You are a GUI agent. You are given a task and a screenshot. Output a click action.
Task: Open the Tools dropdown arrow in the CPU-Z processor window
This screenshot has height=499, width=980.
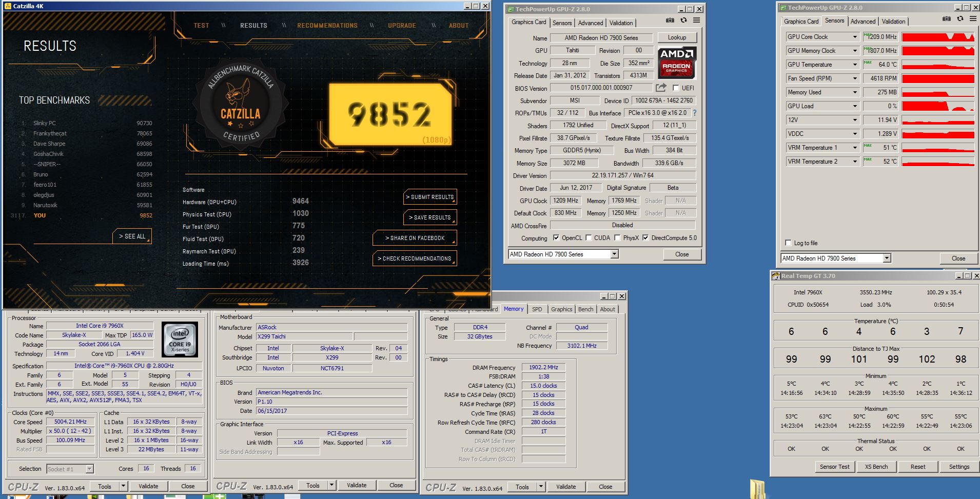(123, 486)
